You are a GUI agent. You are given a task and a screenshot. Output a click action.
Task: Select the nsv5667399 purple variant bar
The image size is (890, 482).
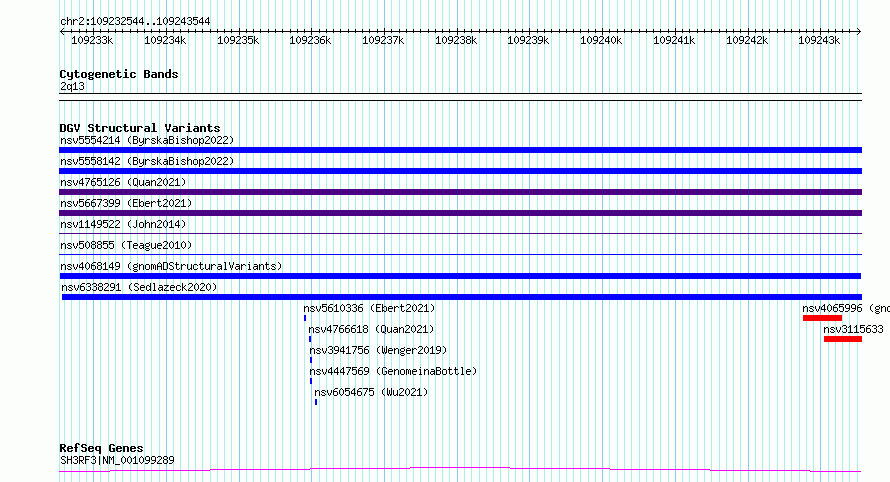tap(460, 213)
